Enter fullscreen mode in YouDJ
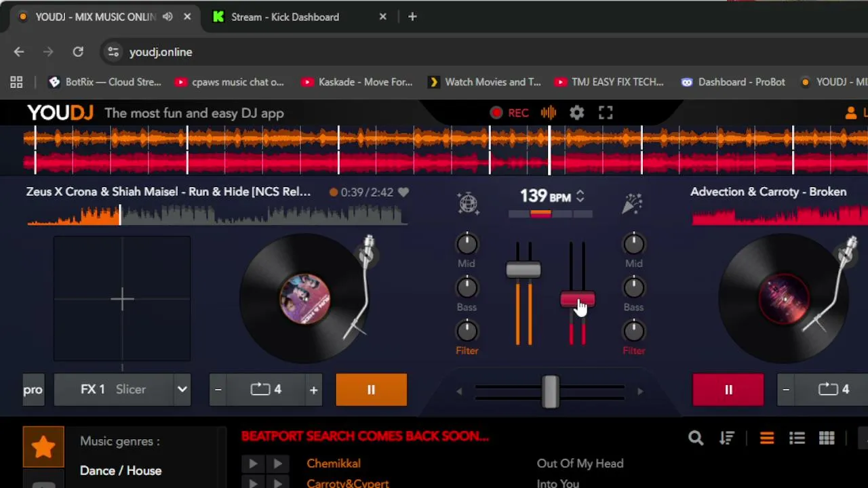 click(606, 113)
